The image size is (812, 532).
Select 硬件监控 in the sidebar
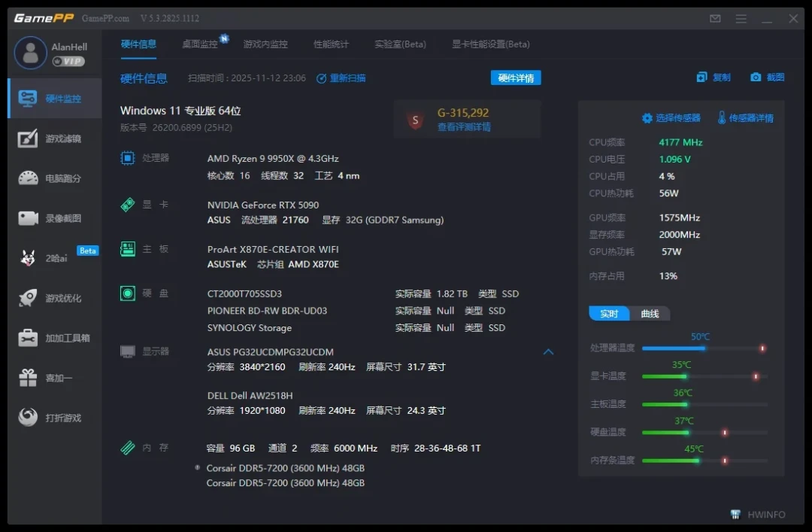(55, 99)
